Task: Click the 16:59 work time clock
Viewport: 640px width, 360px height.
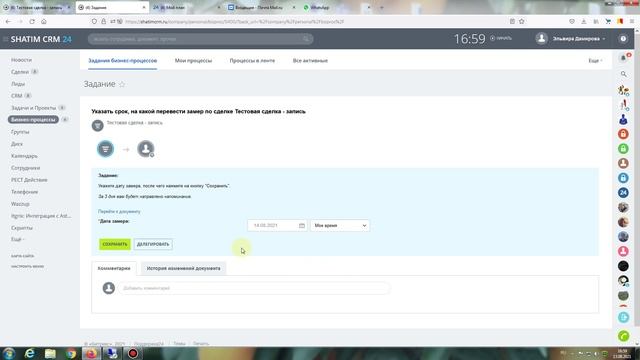Action: click(470, 39)
